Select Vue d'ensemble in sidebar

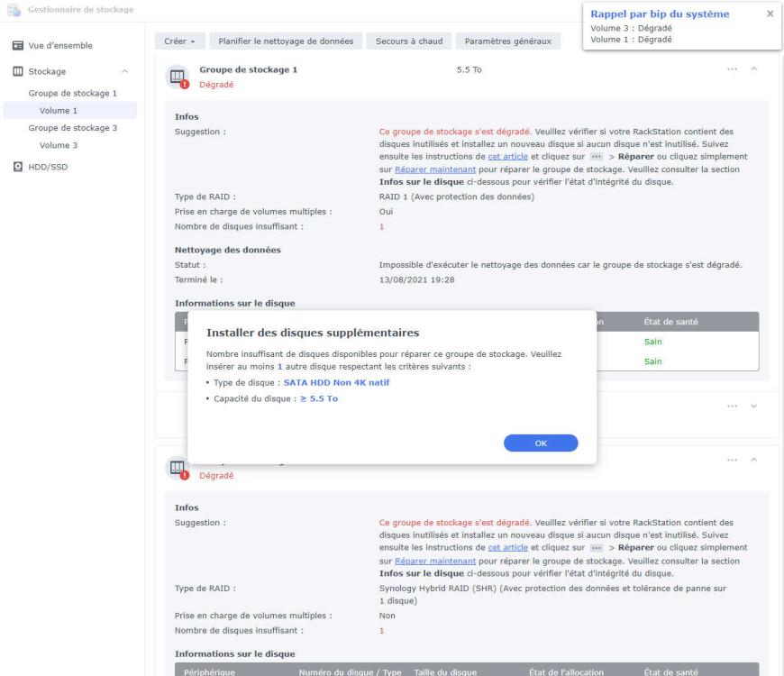tap(60, 45)
